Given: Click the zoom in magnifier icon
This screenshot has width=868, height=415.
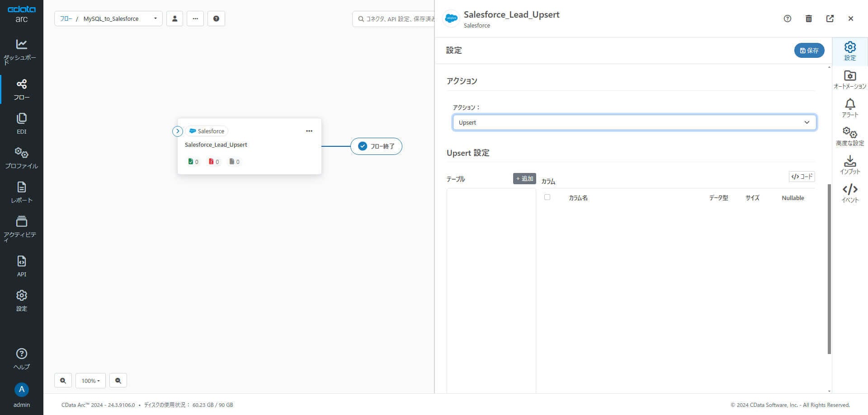Looking at the screenshot, I should 63,381.
